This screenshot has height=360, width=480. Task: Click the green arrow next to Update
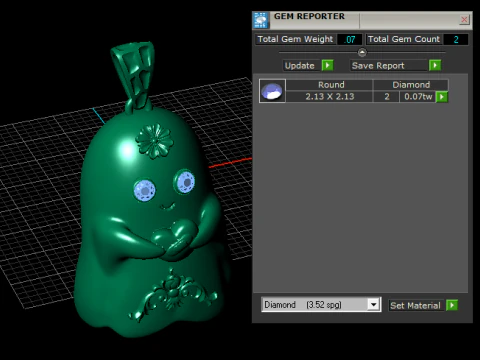point(327,65)
